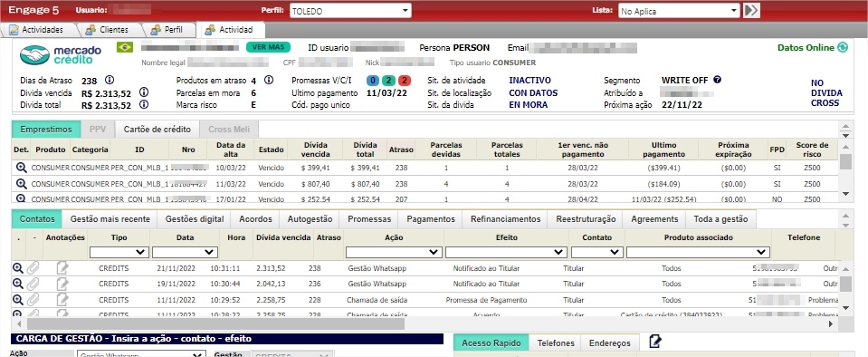Screen dimensions: 868x357
Task: Click the VER MAS button
Action: 269,47
